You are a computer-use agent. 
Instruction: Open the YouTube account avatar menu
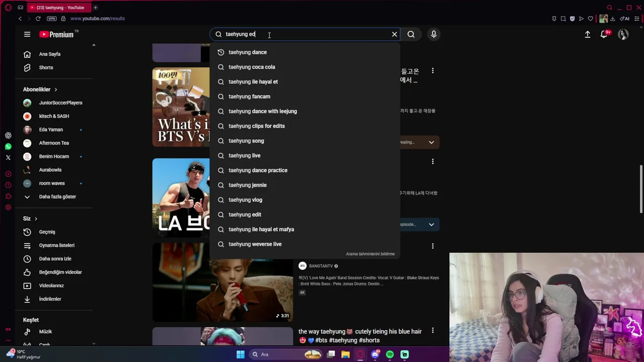tap(623, 34)
